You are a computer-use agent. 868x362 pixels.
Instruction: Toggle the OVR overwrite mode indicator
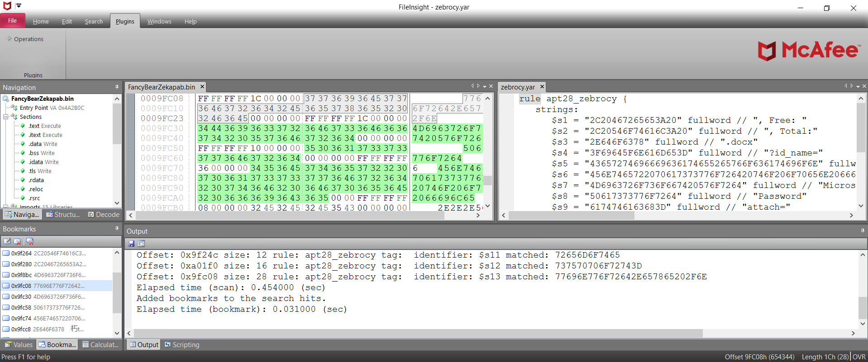[859, 357]
